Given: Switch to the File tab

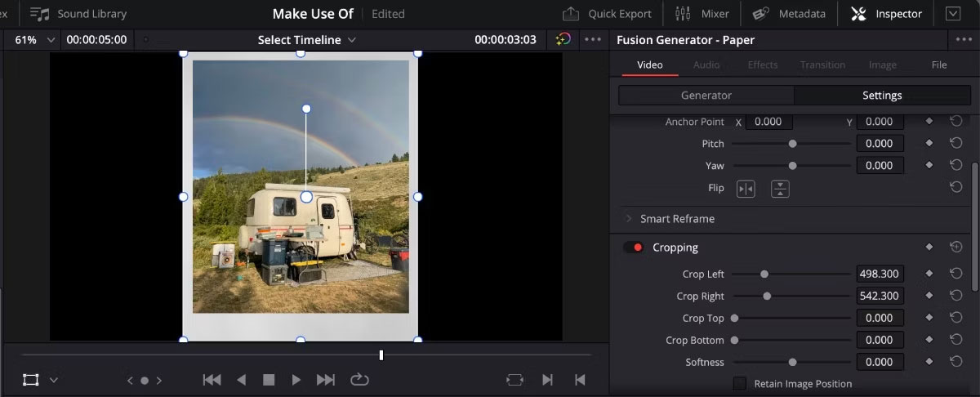Looking at the screenshot, I should [x=939, y=65].
